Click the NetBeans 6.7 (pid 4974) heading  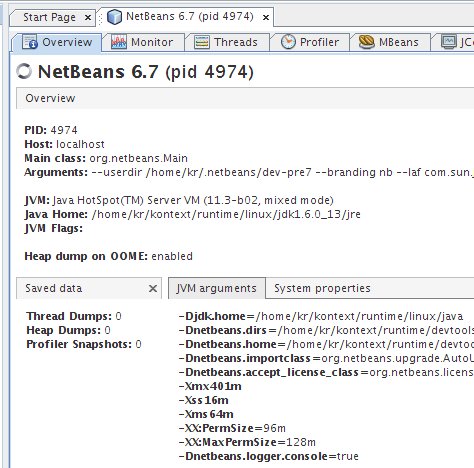146,72
